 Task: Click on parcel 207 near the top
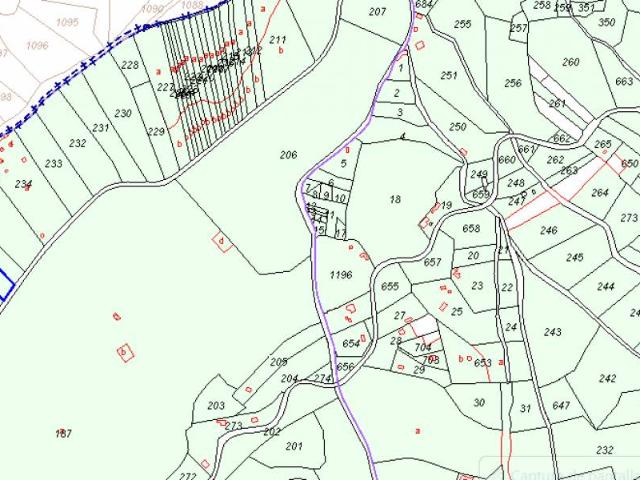coord(377,12)
